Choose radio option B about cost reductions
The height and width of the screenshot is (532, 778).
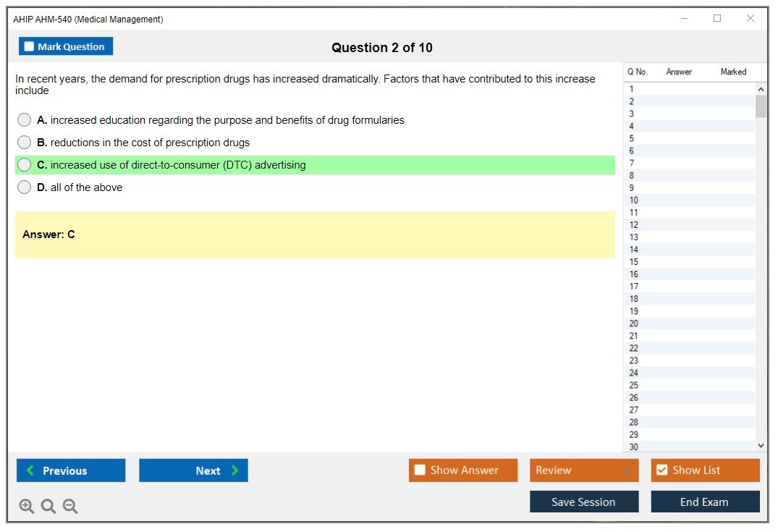[x=25, y=143]
